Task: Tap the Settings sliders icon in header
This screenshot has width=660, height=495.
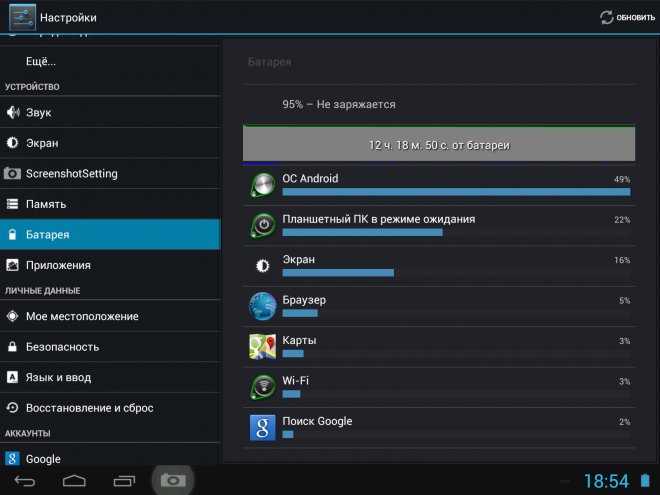Action: [x=22, y=17]
